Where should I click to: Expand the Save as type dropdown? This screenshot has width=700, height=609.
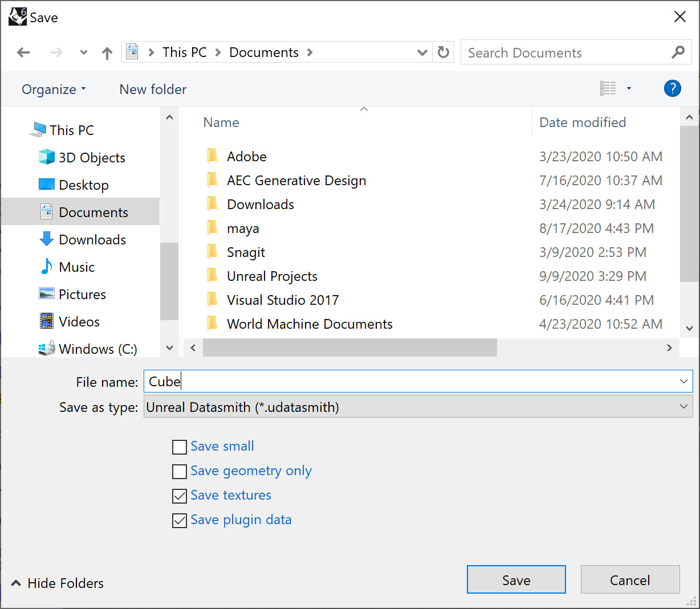683,407
